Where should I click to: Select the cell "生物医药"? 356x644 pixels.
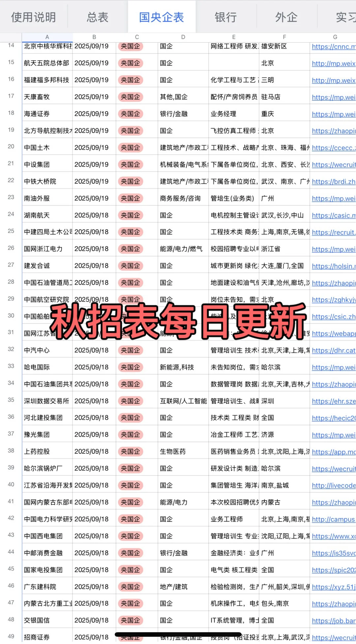point(183,451)
